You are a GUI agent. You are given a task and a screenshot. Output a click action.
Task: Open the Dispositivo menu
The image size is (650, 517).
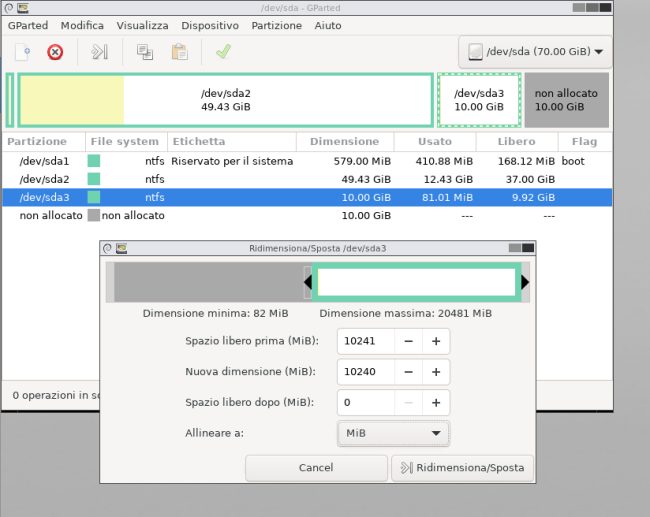click(x=210, y=25)
